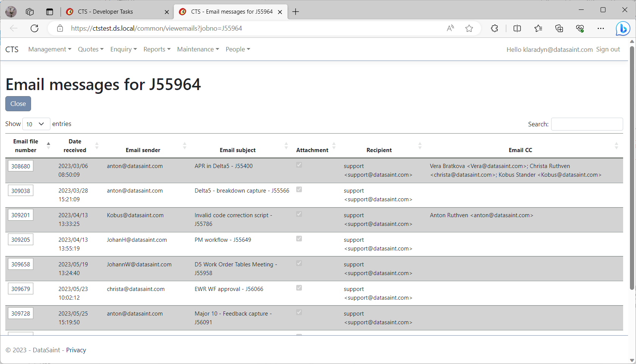This screenshot has height=364, width=636.
Task: Click the scrollbar down arrow
Action: 632,360
